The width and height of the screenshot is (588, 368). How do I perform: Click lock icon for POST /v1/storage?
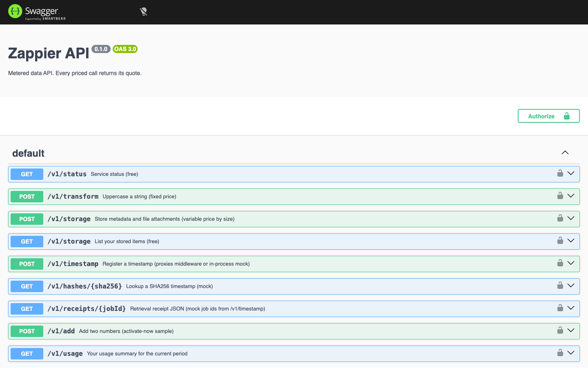point(560,218)
